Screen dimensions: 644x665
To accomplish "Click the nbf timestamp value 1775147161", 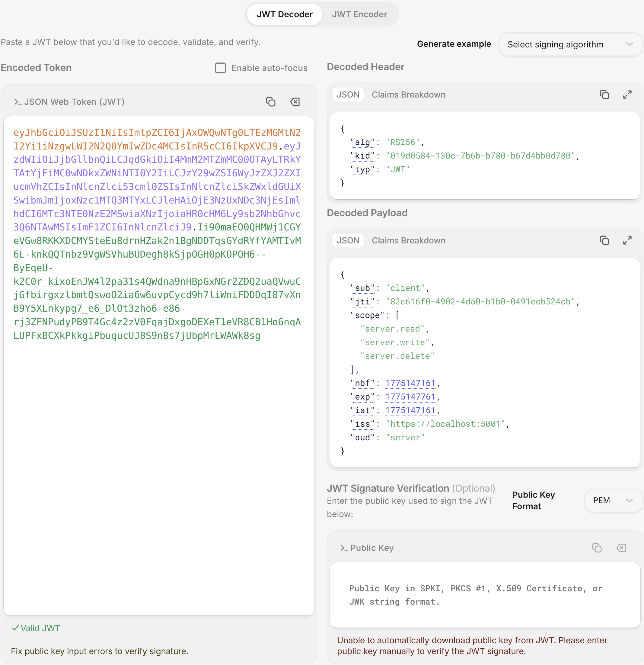I will click(410, 383).
